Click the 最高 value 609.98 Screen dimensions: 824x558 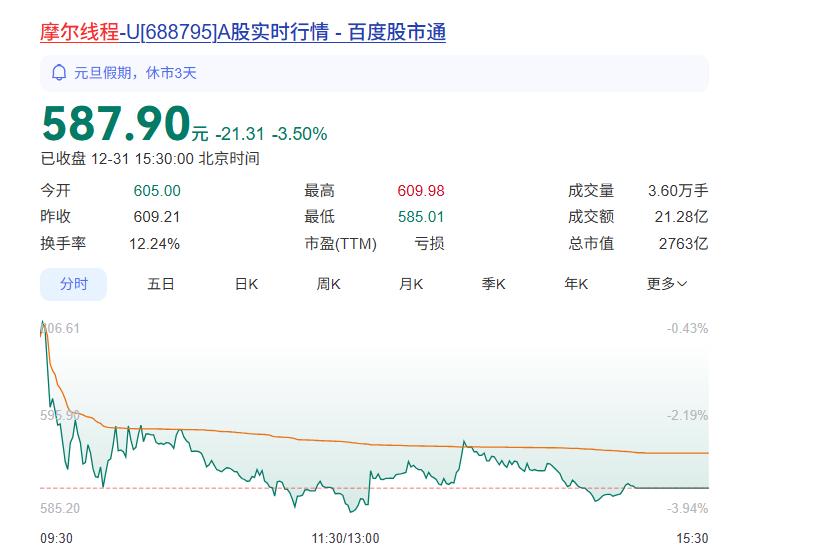point(421,191)
